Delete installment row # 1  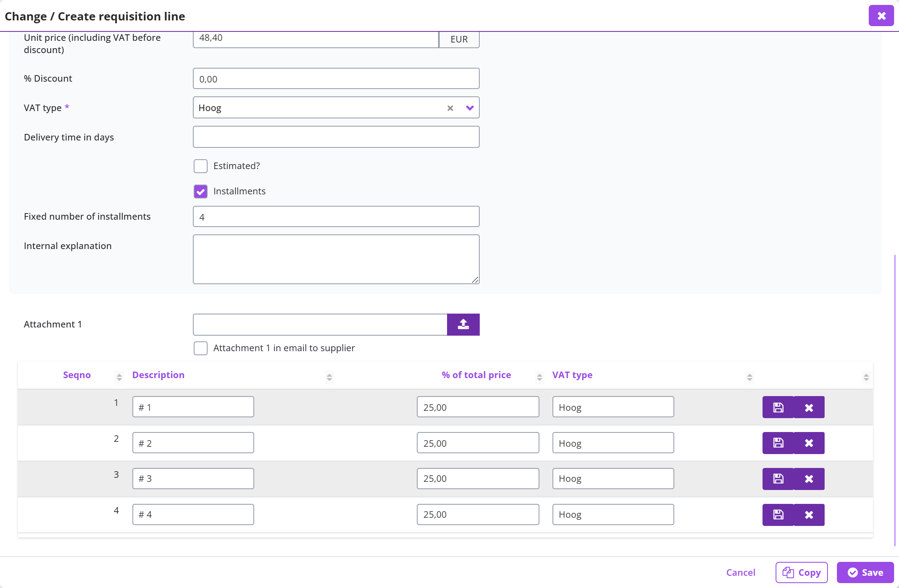(x=809, y=407)
